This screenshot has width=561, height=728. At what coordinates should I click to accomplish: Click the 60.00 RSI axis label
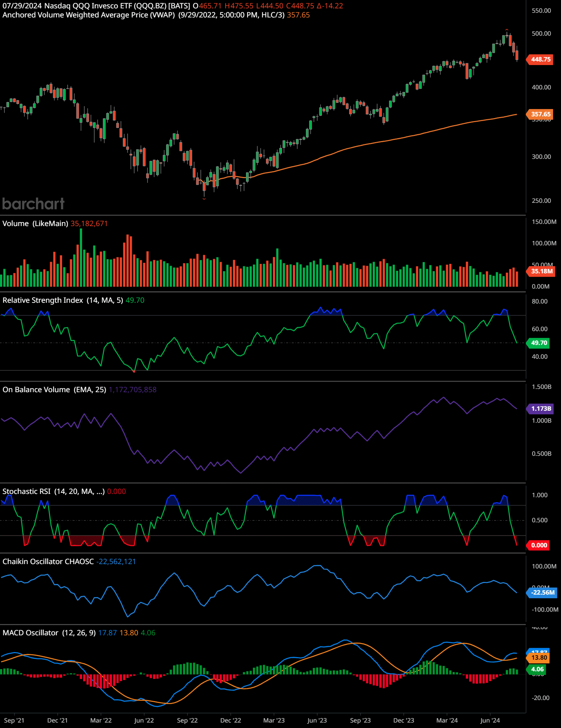point(540,329)
